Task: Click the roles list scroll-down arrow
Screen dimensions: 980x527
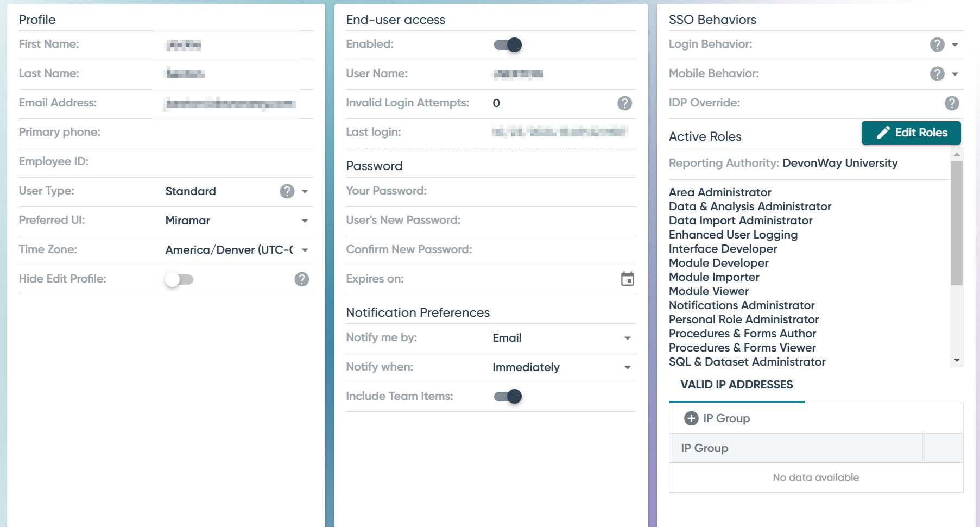Action: (957, 360)
